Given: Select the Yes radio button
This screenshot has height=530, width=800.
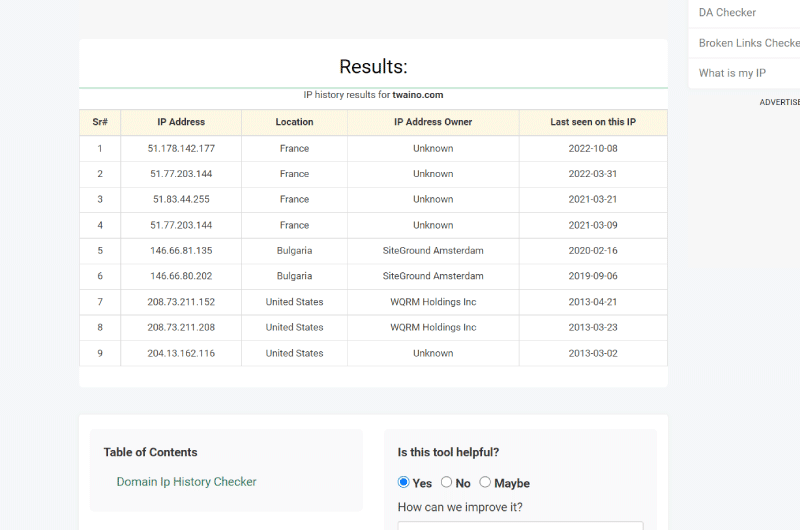Looking at the screenshot, I should coord(404,482).
